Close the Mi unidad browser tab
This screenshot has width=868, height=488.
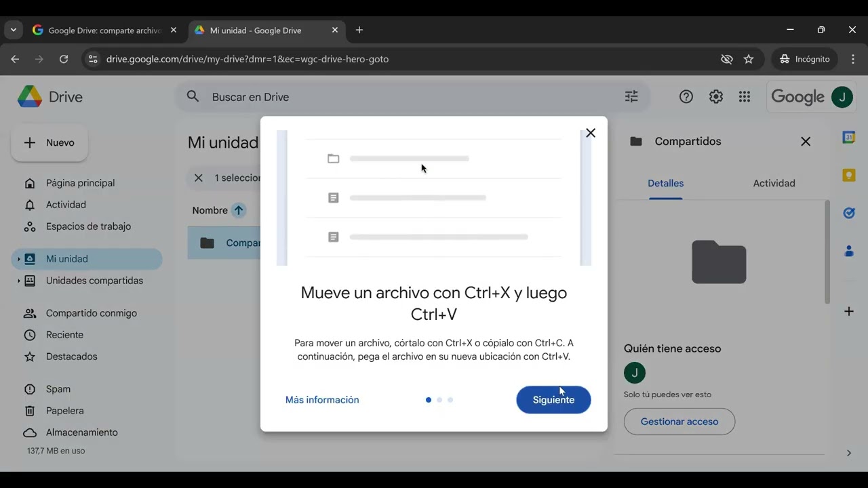click(334, 30)
